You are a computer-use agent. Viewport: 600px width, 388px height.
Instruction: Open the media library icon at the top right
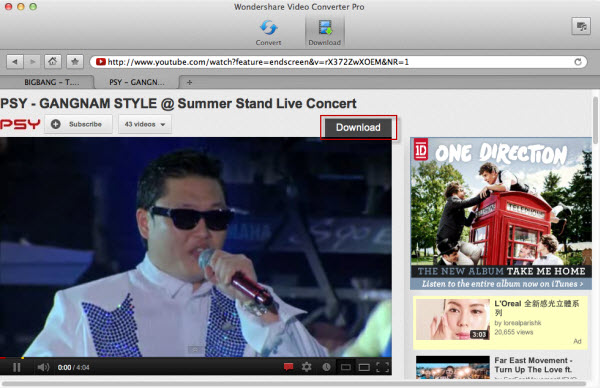tap(581, 26)
